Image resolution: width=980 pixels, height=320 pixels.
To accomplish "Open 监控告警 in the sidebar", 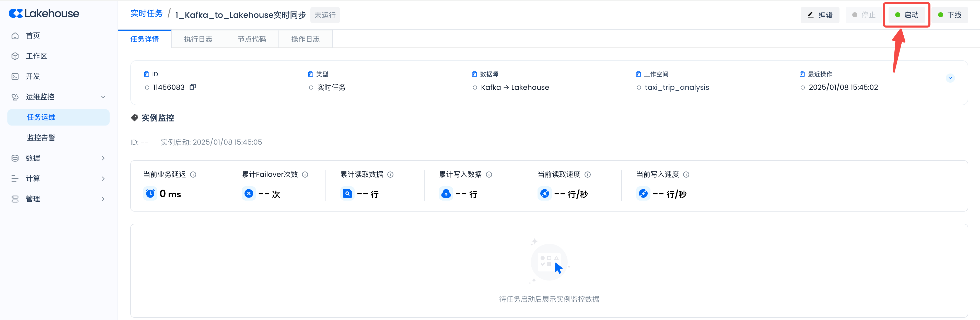I will [41, 138].
